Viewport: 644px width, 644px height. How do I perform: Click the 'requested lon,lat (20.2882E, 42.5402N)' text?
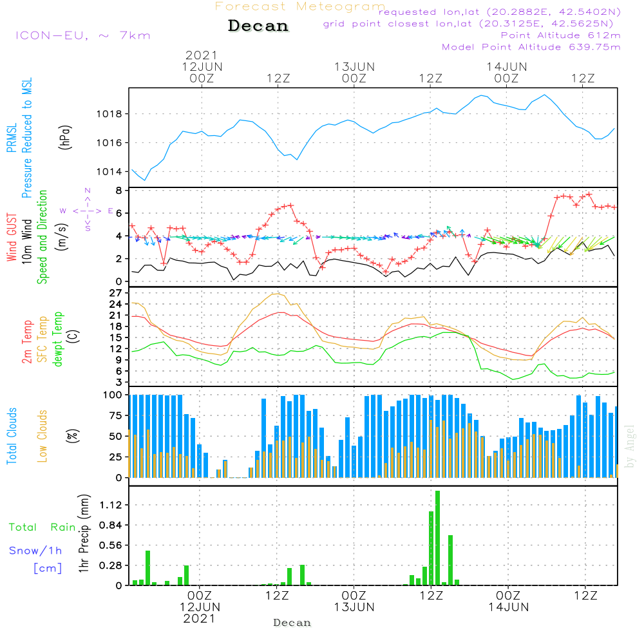(500, 12)
